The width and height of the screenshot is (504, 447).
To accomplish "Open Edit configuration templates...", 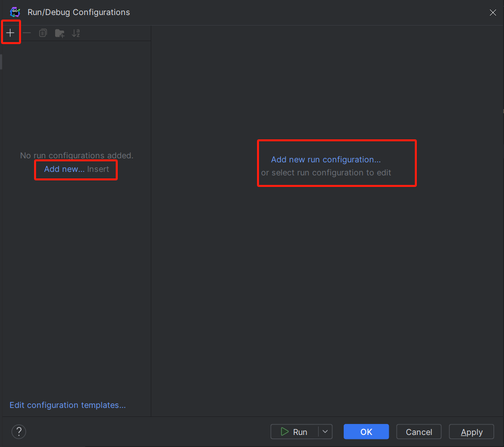I will (x=67, y=405).
